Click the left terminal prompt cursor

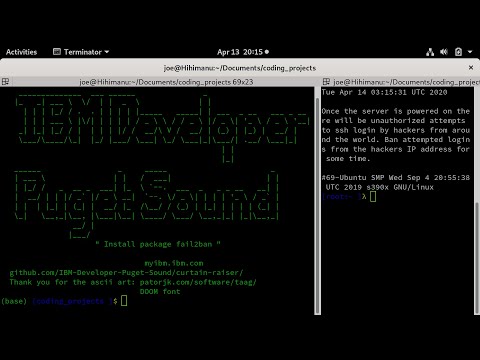click(x=124, y=301)
